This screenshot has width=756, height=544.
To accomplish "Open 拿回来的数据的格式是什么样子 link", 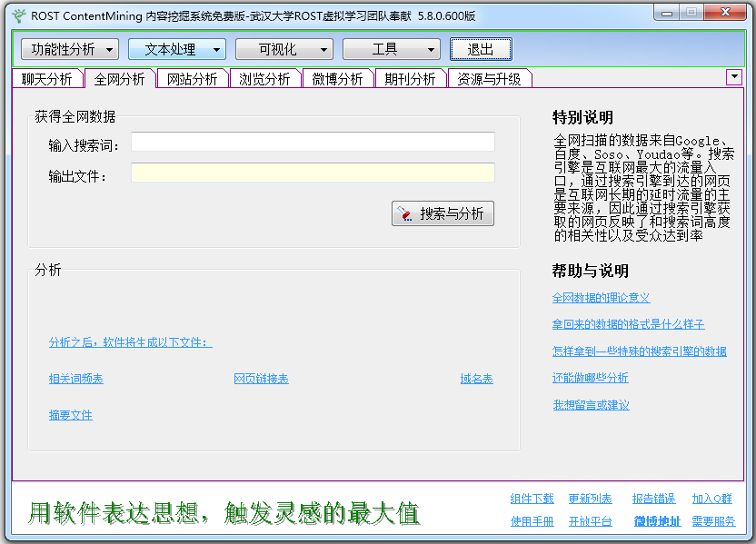I will click(628, 324).
